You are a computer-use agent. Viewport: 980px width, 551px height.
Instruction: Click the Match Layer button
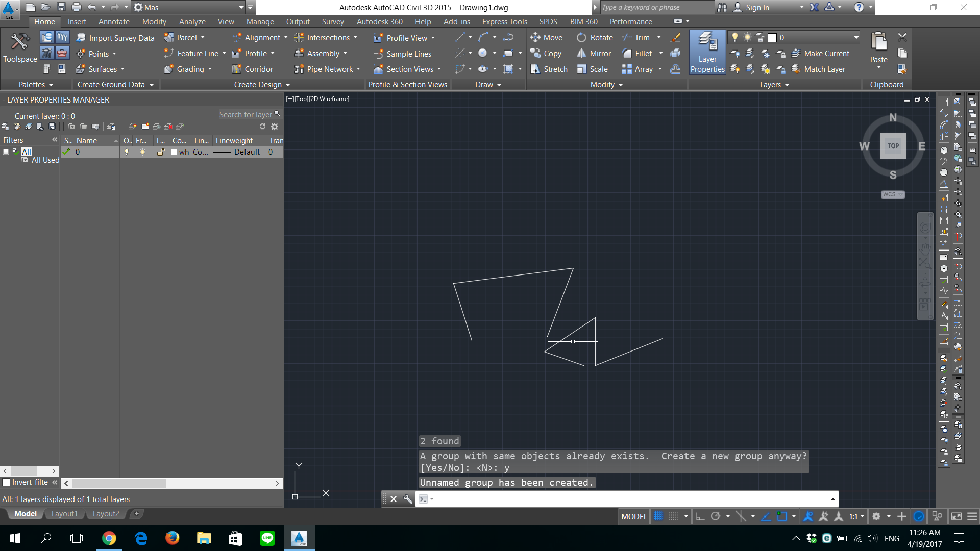818,69
